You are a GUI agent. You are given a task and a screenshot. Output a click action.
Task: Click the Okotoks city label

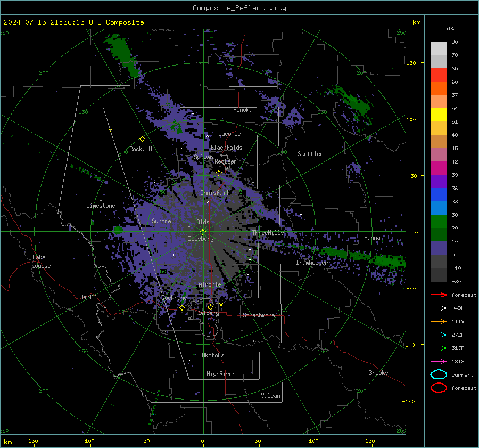click(x=213, y=355)
